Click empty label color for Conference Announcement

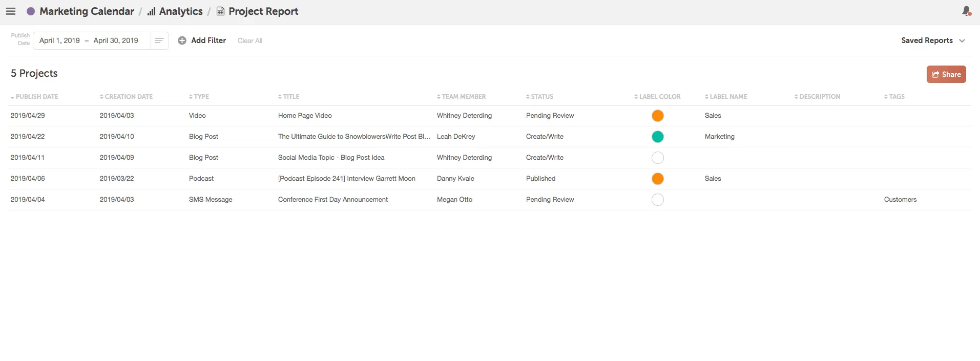pyautogui.click(x=658, y=200)
